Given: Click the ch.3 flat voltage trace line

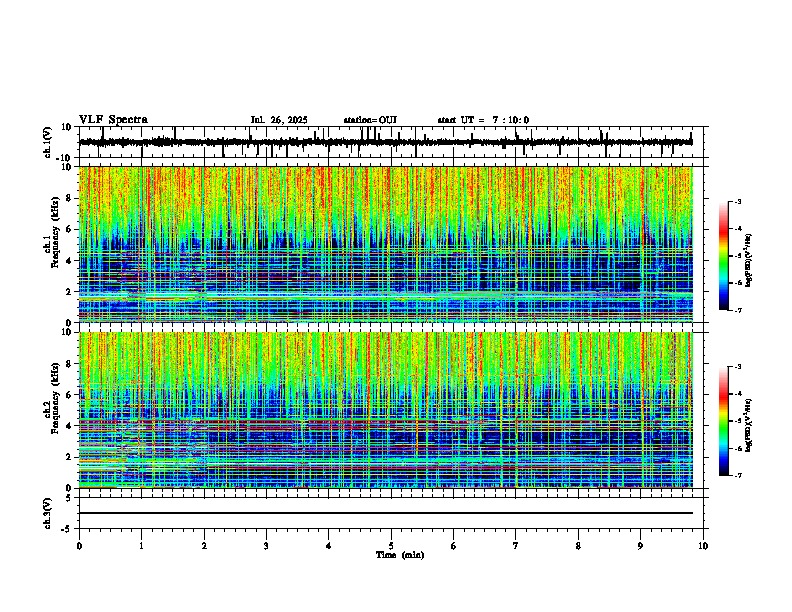Looking at the screenshot, I should pyautogui.click(x=386, y=513).
